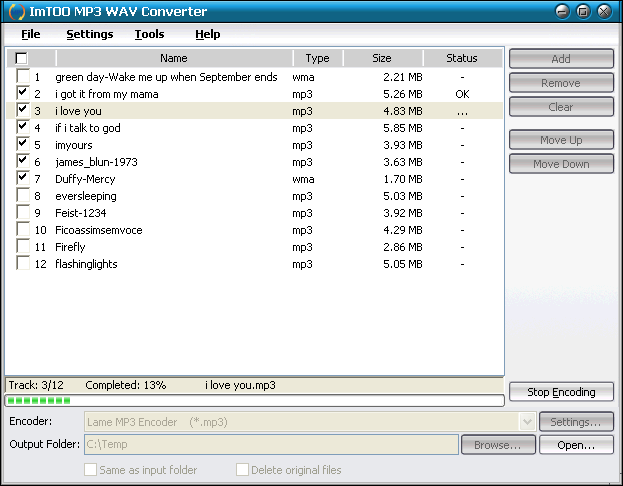Screen dimensions: 623x486
Task: Click Stop Encoding button
Action: (561, 392)
